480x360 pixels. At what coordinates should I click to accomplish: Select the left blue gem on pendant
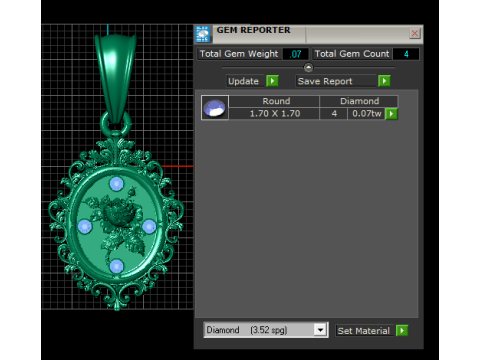(x=85, y=227)
